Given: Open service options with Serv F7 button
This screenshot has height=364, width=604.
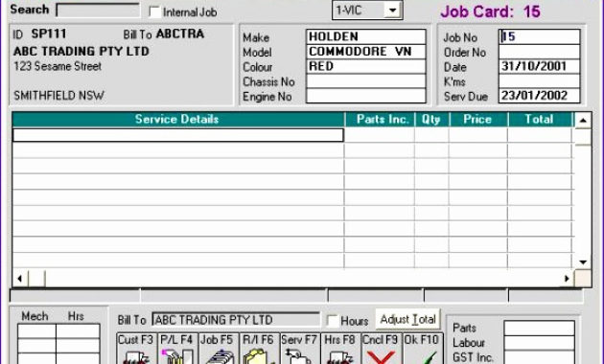Looking at the screenshot, I should pyautogui.click(x=299, y=349).
